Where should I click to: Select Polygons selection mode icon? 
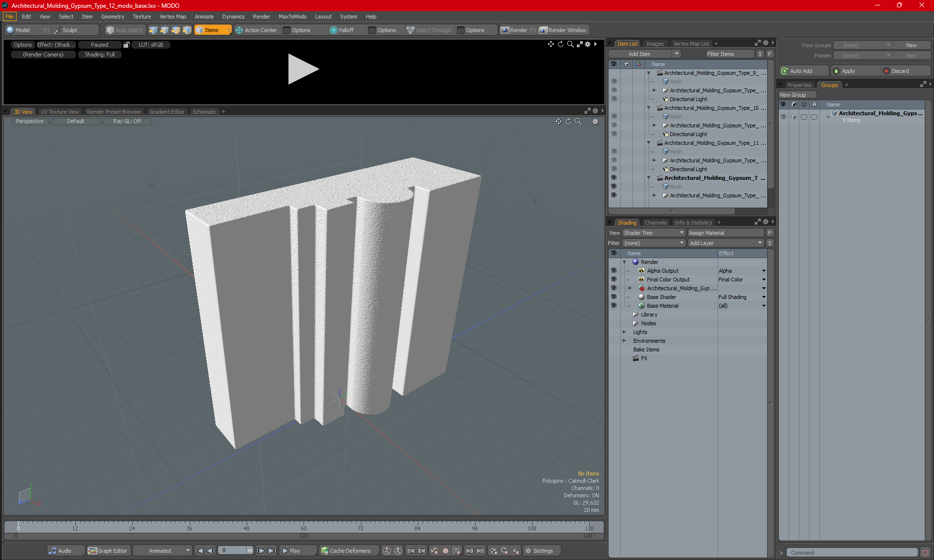tap(176, 30)
